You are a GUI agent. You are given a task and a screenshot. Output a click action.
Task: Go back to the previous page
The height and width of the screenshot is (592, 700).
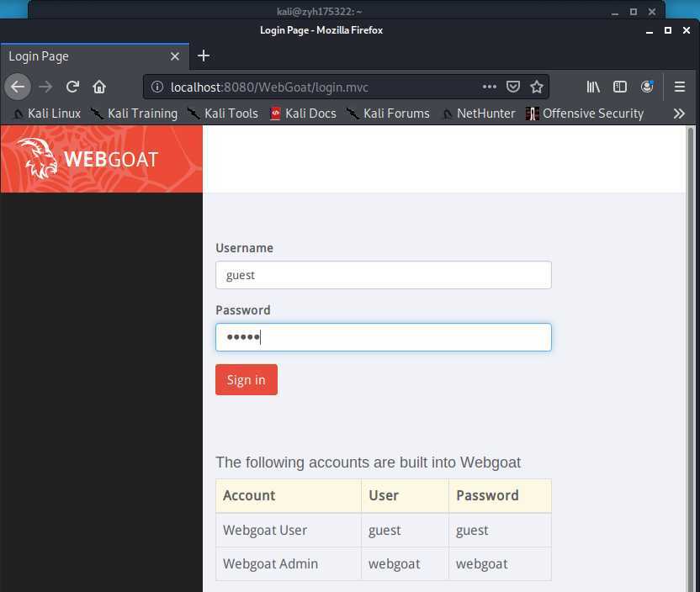(18, 87)
